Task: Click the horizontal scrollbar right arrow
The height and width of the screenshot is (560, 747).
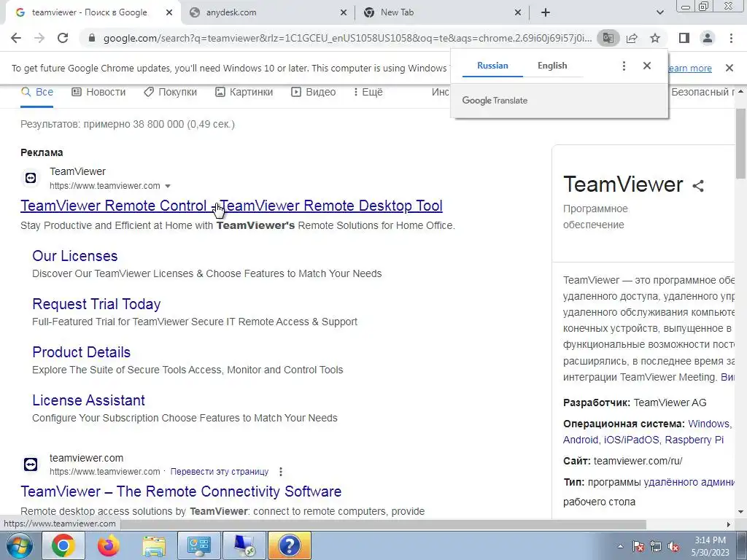Action: [x=729, y=524]
